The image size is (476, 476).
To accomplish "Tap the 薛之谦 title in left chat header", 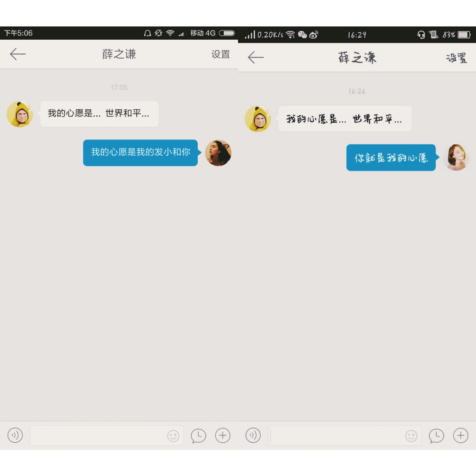I will point(119,54).
